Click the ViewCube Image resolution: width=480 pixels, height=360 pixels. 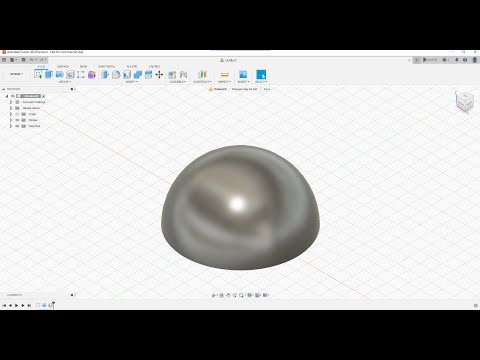click(x=465, y=102)
